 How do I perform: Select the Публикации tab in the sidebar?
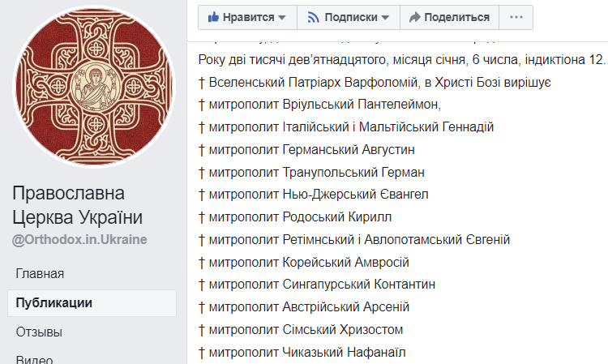pyautogui.click(x=54, y=303)
